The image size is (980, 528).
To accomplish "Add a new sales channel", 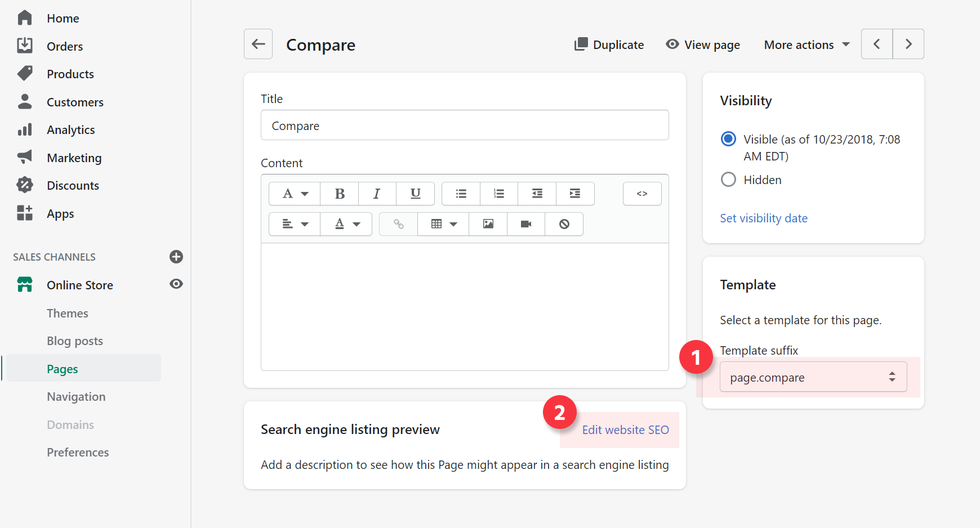I will pyautogui.click(x=176, y=257).
